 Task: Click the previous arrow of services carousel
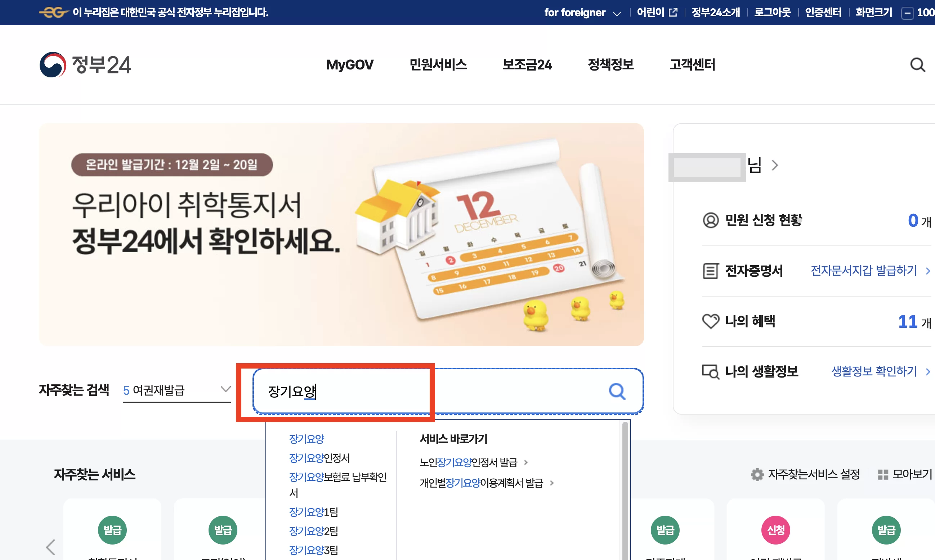coord(50,547)
